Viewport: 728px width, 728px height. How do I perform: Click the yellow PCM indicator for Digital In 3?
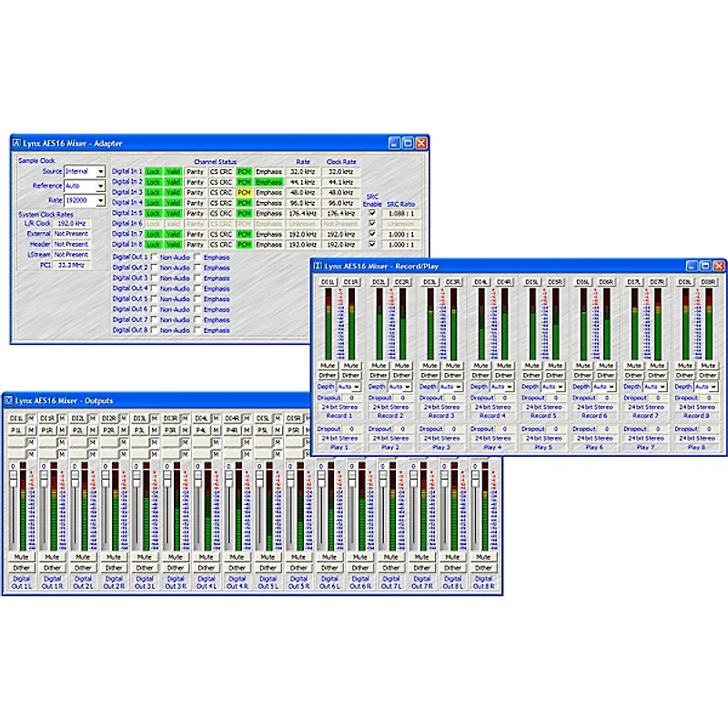pyautogui.click(x=243, y=192)
